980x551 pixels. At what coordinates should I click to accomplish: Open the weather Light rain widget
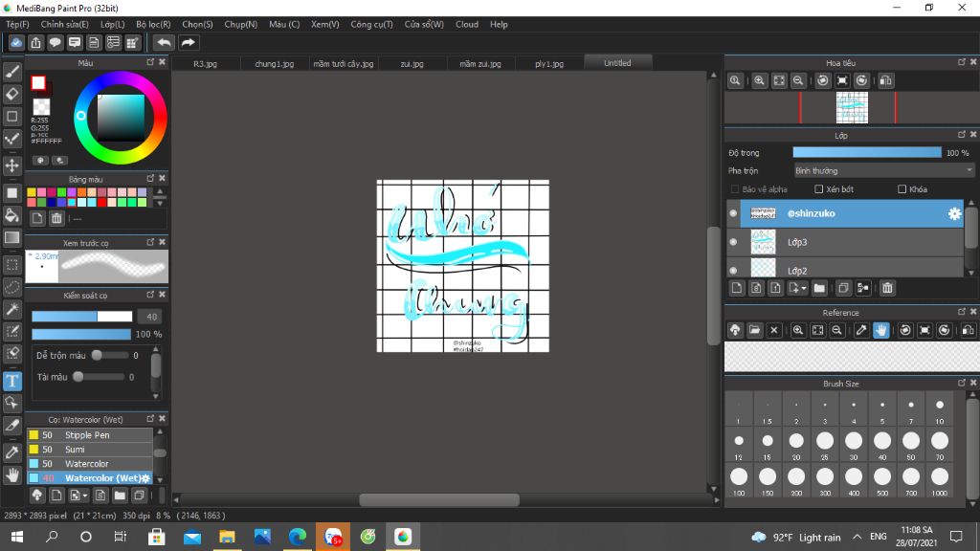[795, 538]
